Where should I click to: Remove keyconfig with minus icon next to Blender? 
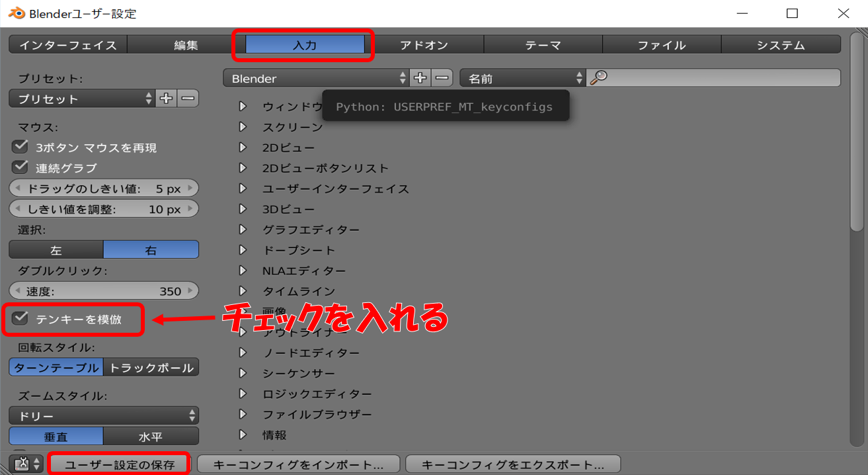tap(442, 78)
